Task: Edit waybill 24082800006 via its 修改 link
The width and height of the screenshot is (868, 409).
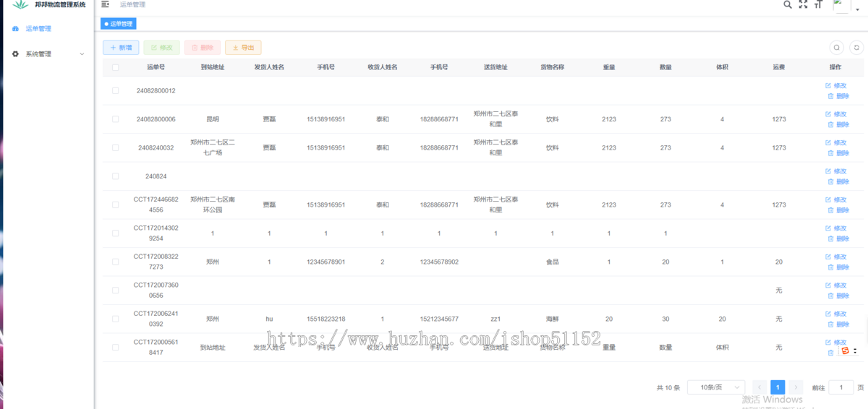Action: point(836,114)
